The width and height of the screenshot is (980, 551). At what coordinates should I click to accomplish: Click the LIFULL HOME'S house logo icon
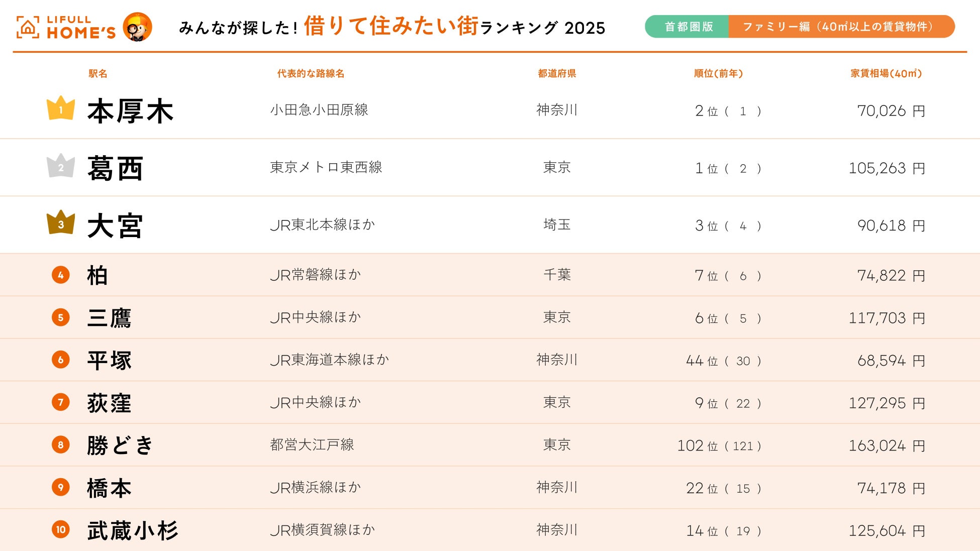pyautogui.click(x=28, y=28)
